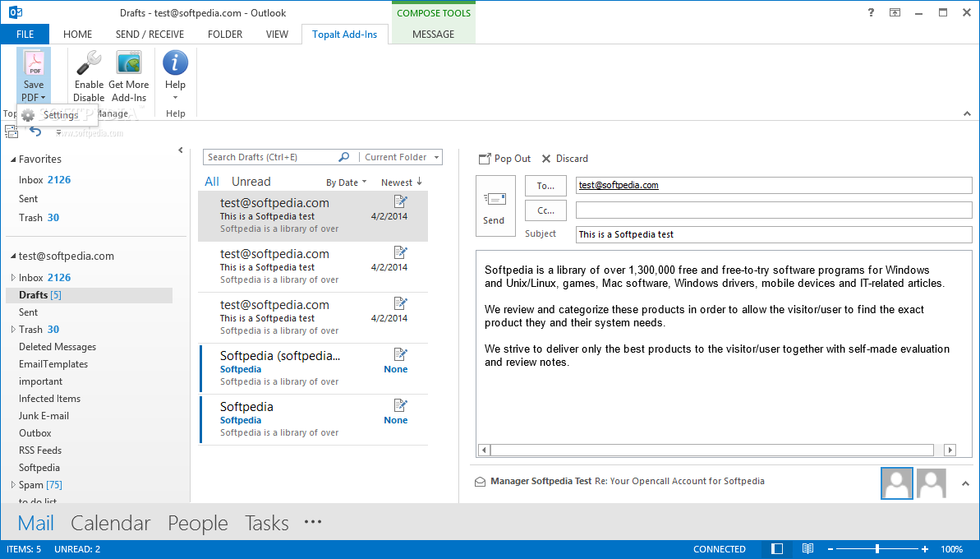This screenshot has height=559, width=980.
Task: Open Get More Add-Ins icon
Action: tap(129, 63)
